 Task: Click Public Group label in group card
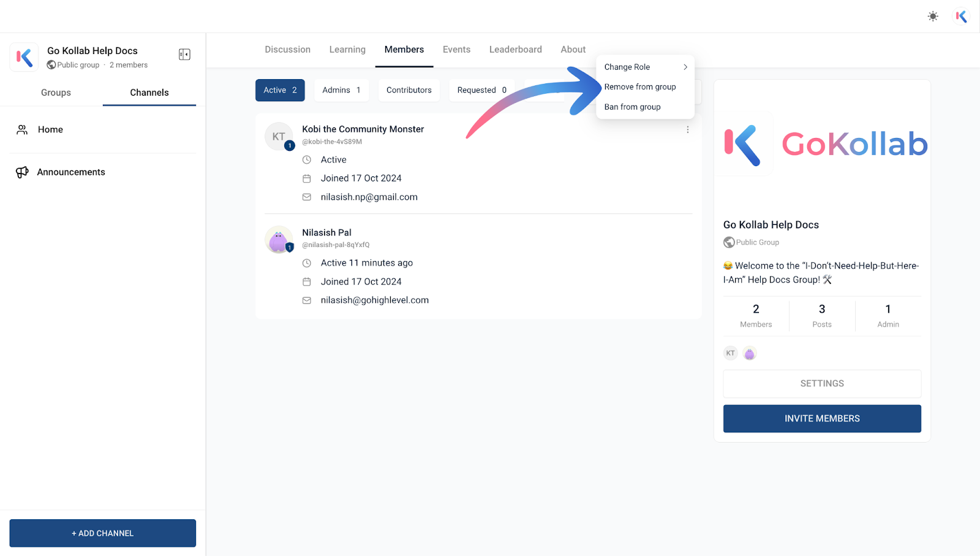[x=758, y=242]
